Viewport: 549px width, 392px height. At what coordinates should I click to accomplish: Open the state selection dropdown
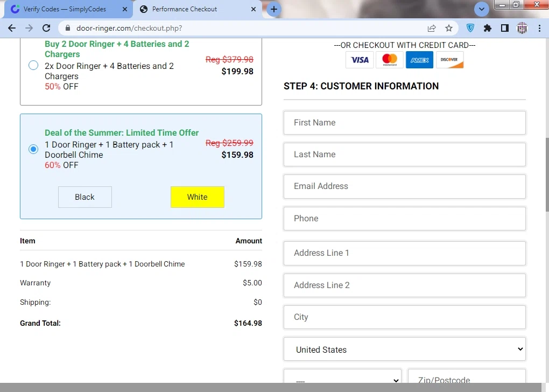[x=342, y=376]
